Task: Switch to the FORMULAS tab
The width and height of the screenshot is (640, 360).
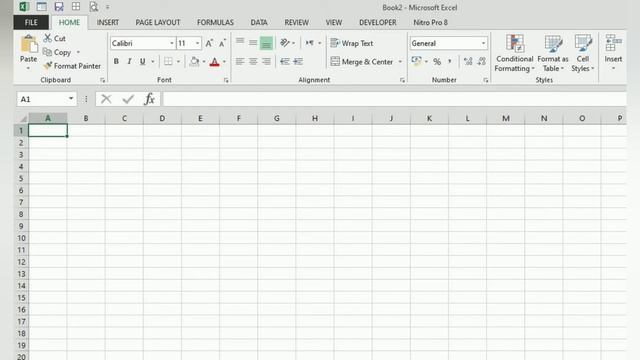Action: 215,22
